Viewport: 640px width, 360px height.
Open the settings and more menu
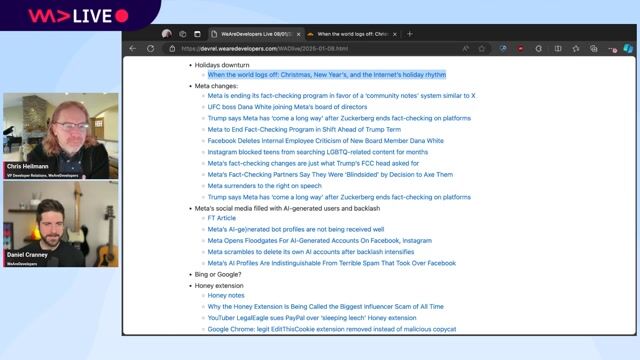pos(612,49)
